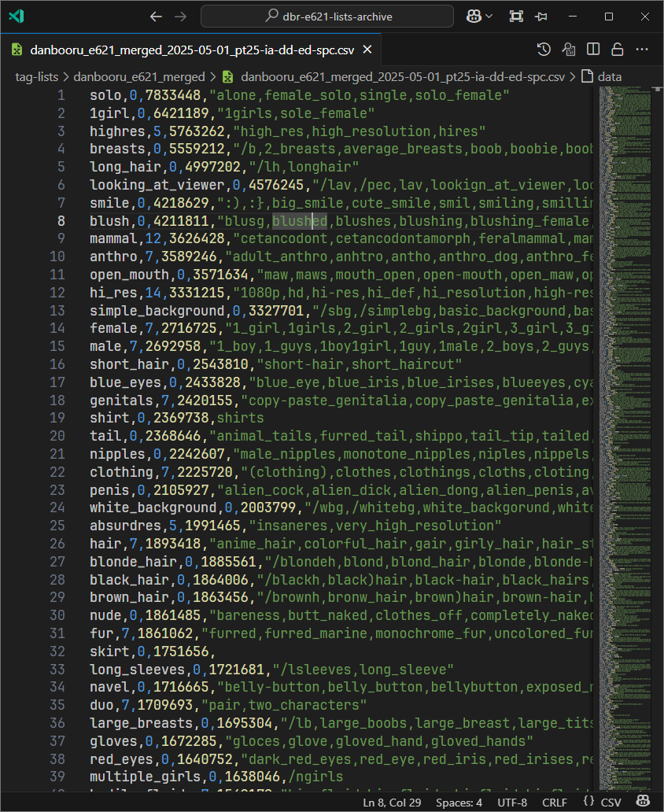Open More Actions ellipsis menu

point(642,50)
